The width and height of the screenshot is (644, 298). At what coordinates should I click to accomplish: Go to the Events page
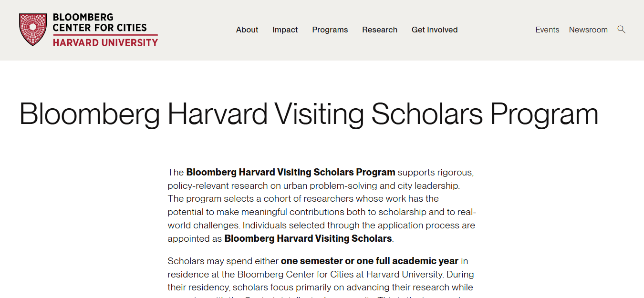[547, 30]
